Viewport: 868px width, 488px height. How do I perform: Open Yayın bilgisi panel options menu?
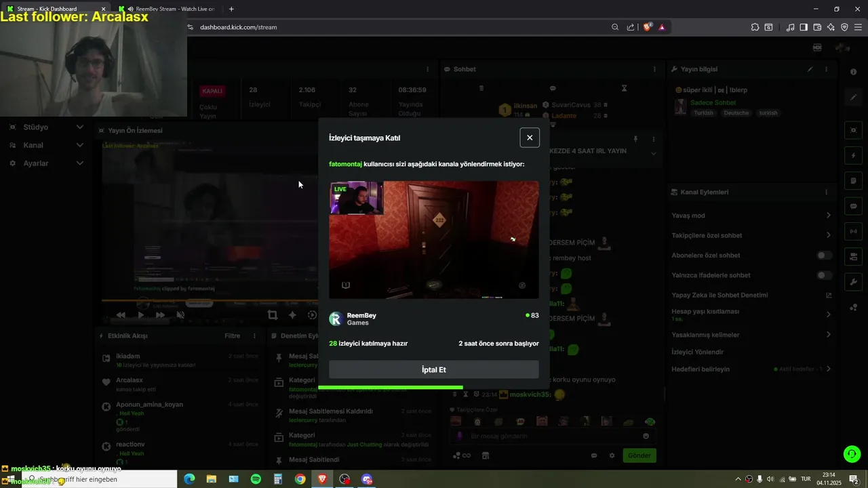pyautogui.click(x=826, y=69)
